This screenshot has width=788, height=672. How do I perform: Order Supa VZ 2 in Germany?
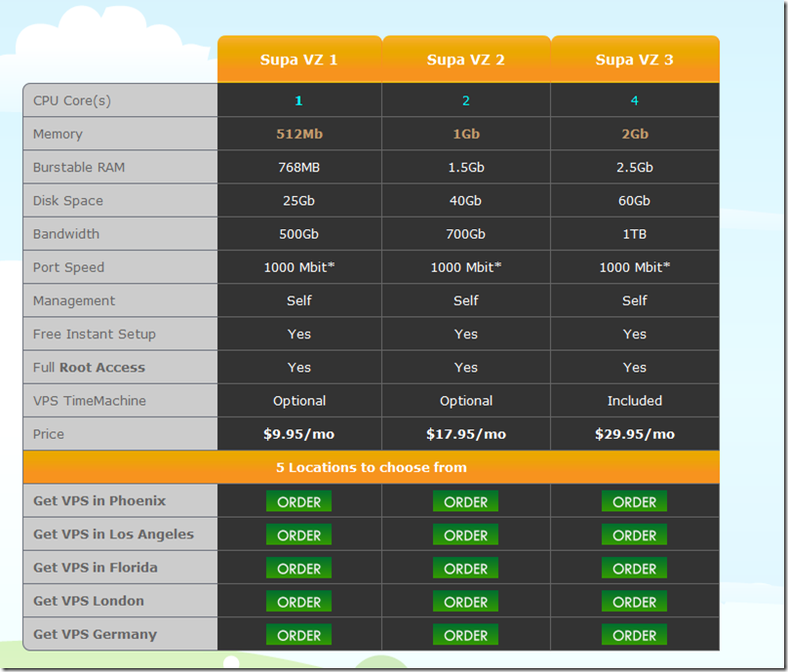(x=465, y=634)
